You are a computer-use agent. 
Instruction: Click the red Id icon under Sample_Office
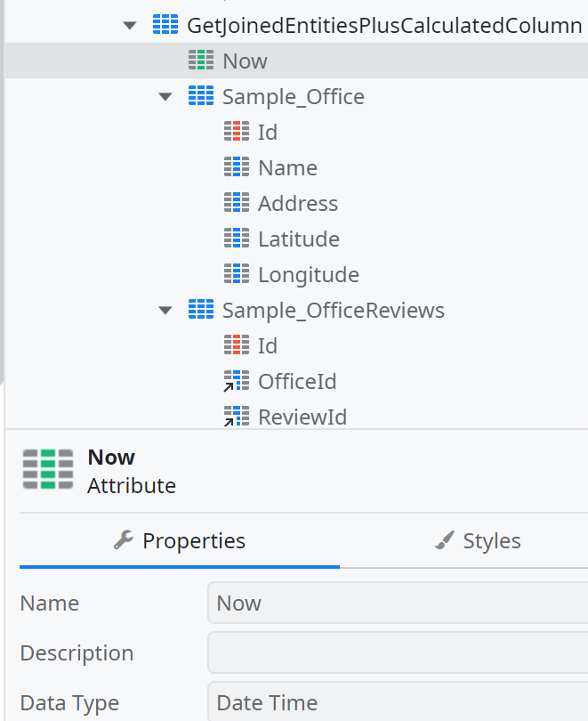point(237,132)
